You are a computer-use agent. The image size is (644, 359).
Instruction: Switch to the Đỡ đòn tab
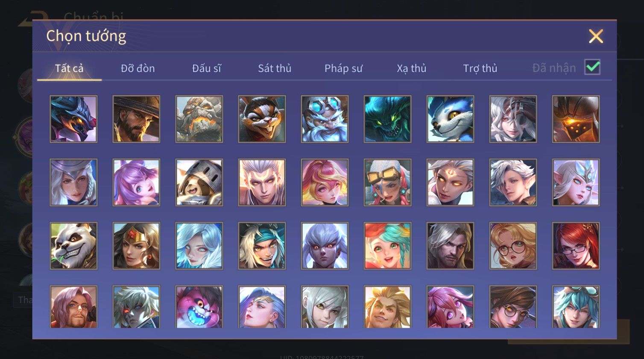point(138,68)
